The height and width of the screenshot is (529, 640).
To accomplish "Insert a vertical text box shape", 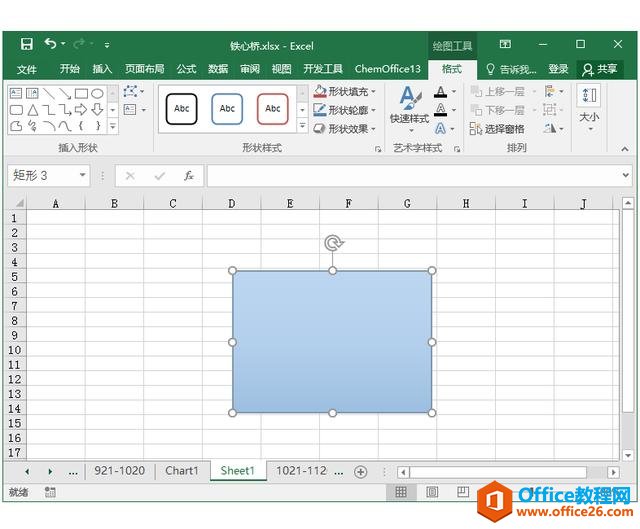I will (32, 93).
